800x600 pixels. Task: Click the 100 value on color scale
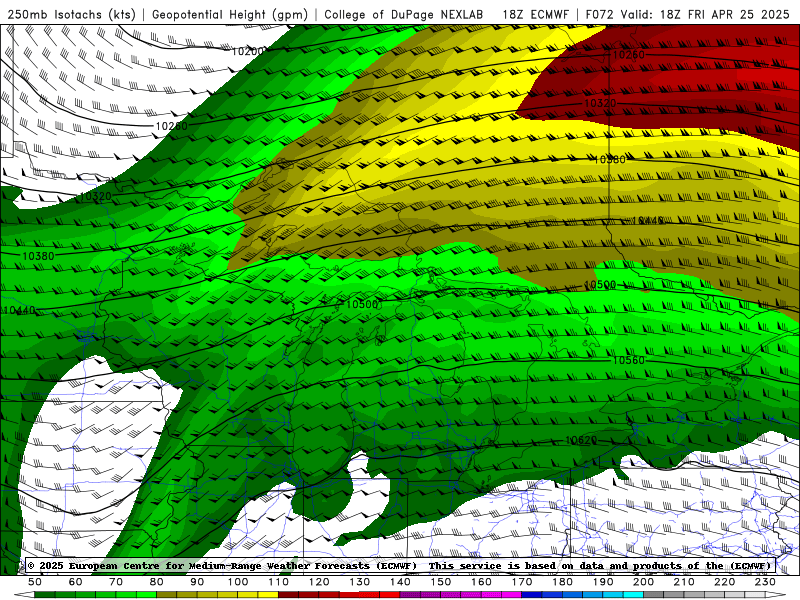coord(238,582)
